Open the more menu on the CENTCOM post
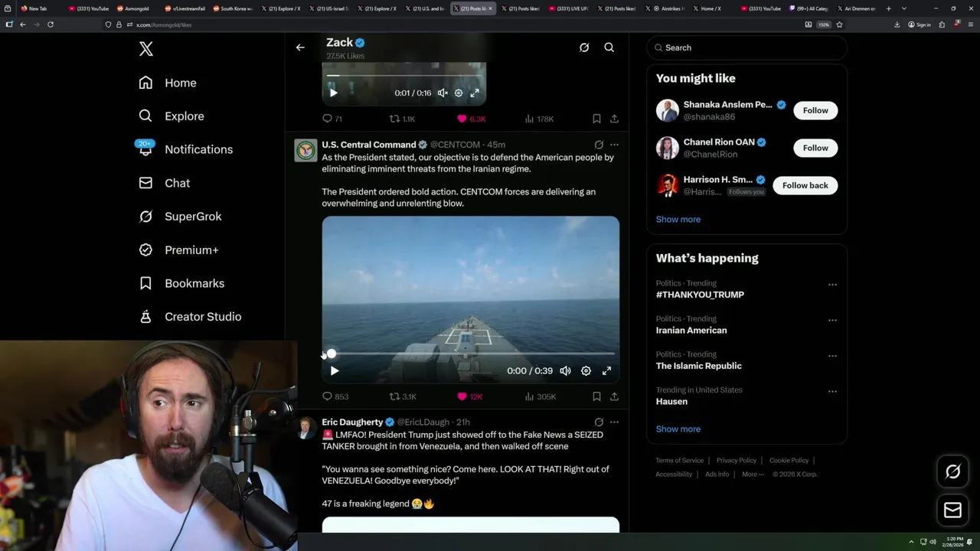 coord(614,145)
